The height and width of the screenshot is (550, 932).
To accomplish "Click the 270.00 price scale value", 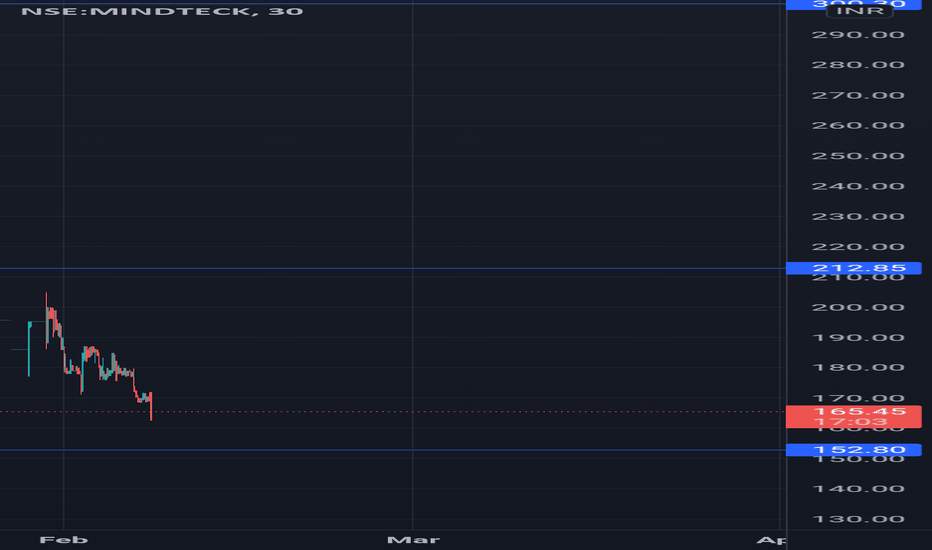I will 858,95.
